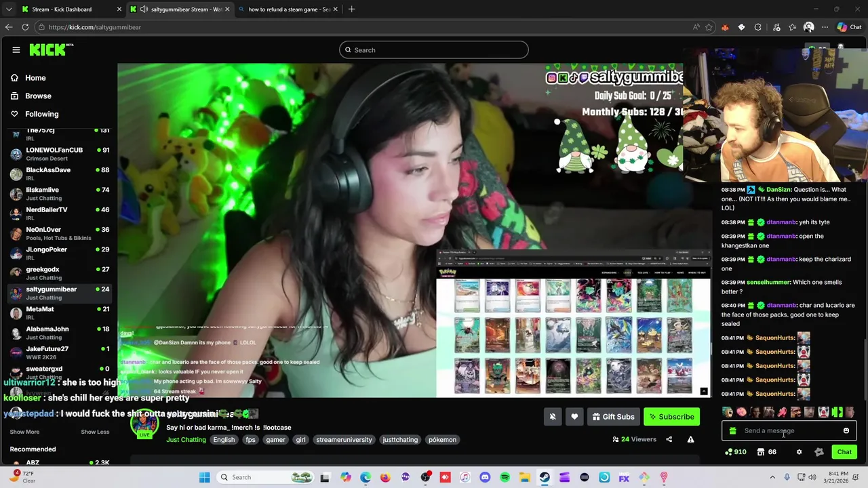Click the browser back arrow
This screenshot has height=488, width=868.
[x=8, y=27]
